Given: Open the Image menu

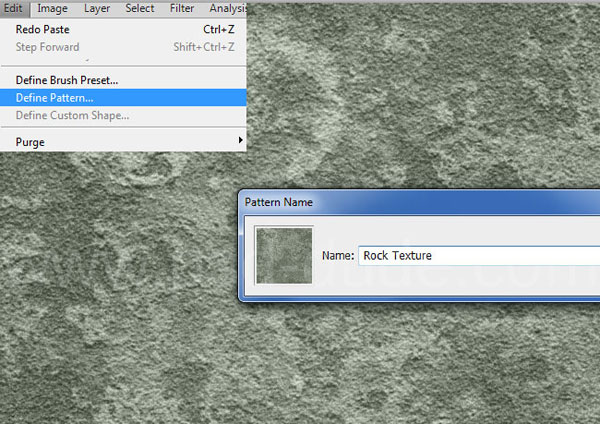Looking at the screenshot, I should (52, 8).
